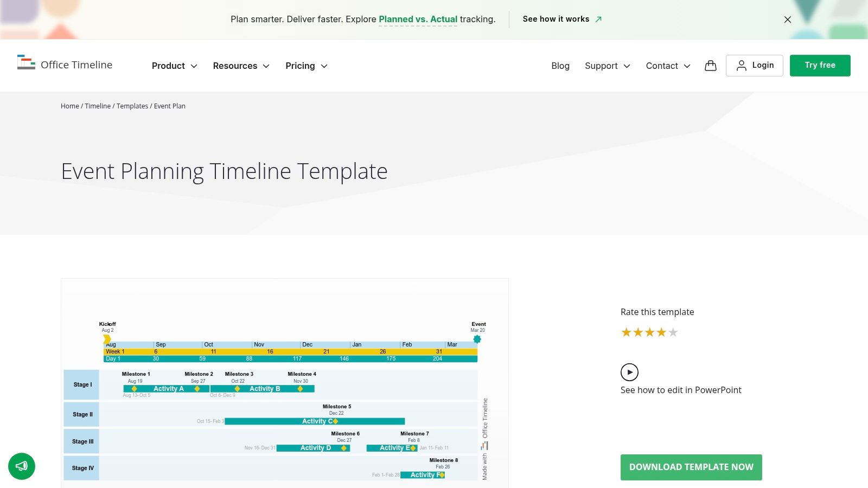Viewport: 868px width, 488px height.
Task: Follow the "Planned vs. Actual" link
Action: coord(418,19)
